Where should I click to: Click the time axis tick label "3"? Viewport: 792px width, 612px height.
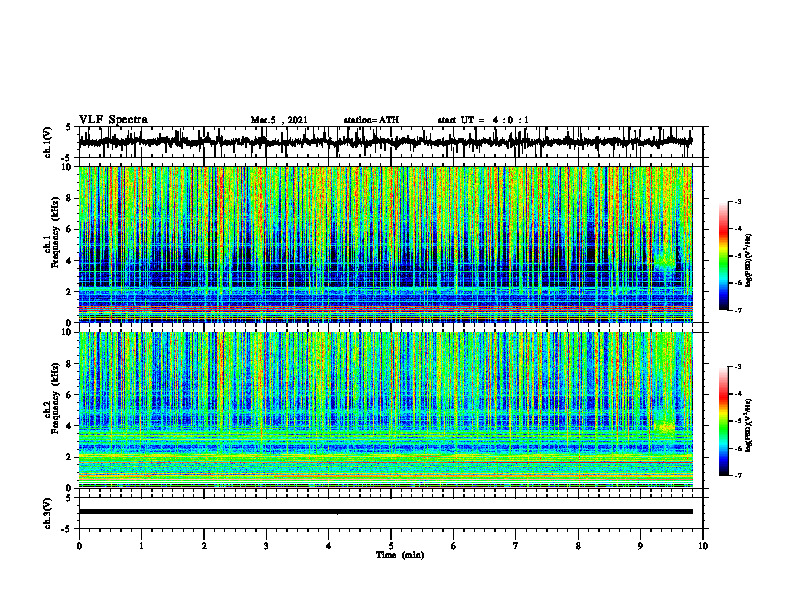click(x=266, y=546)
